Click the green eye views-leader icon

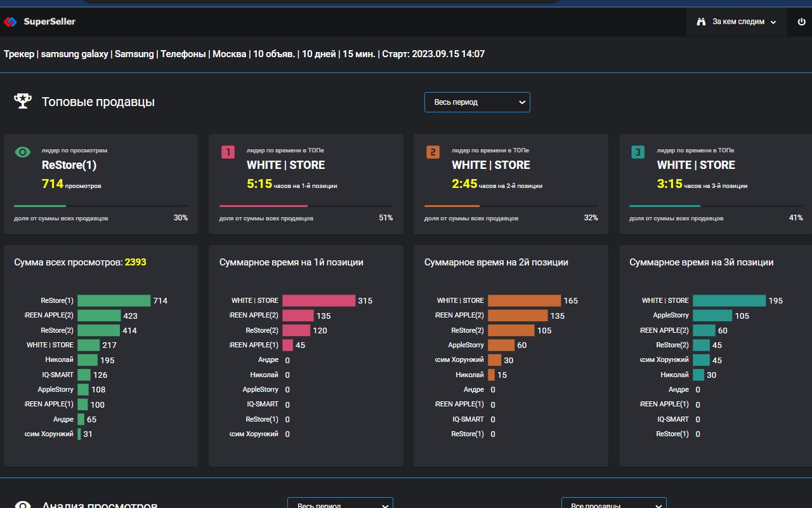point(23,152)
